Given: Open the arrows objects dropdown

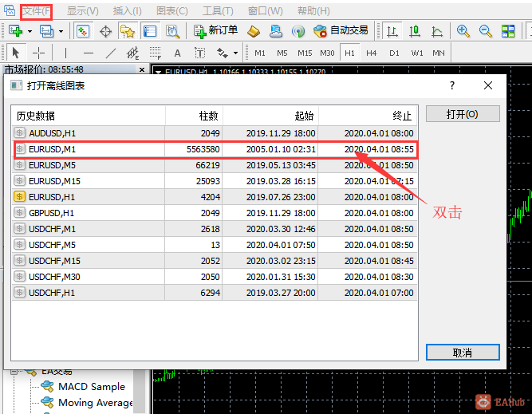Looking at the screenshot, I should [235, 53].
